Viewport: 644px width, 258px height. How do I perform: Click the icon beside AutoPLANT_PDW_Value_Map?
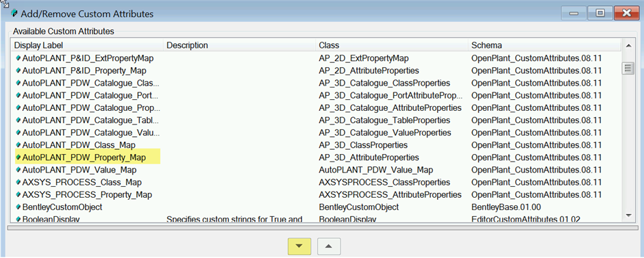pyautogui.click(x=18, y=170)
